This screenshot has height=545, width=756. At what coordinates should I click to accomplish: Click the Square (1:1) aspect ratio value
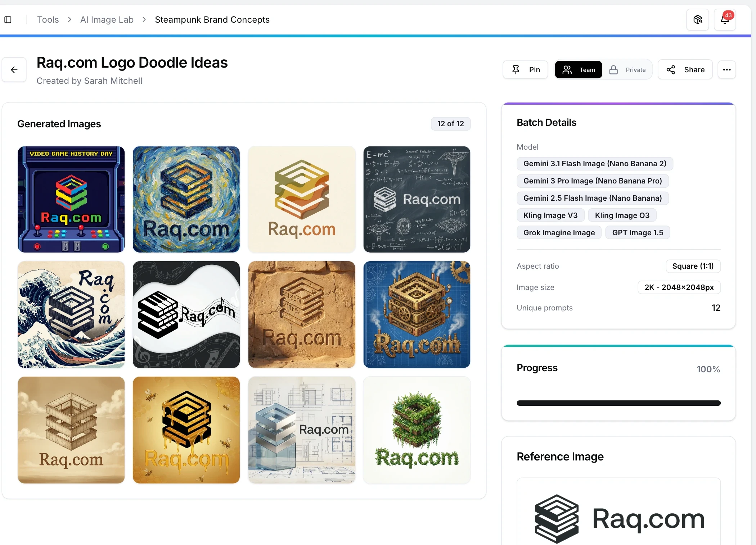click(693, 266)
